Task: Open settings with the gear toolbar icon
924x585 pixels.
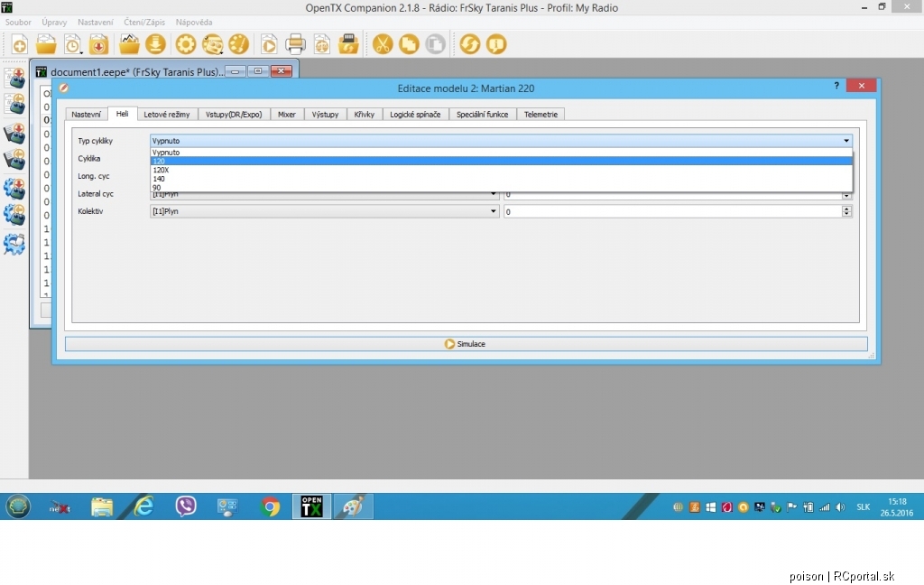Action: 186,44
